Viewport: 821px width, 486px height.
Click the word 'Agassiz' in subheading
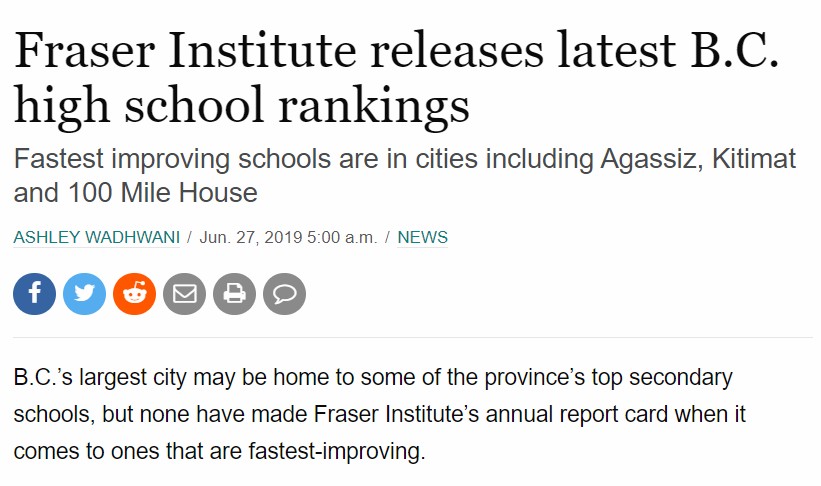point(651,160)
